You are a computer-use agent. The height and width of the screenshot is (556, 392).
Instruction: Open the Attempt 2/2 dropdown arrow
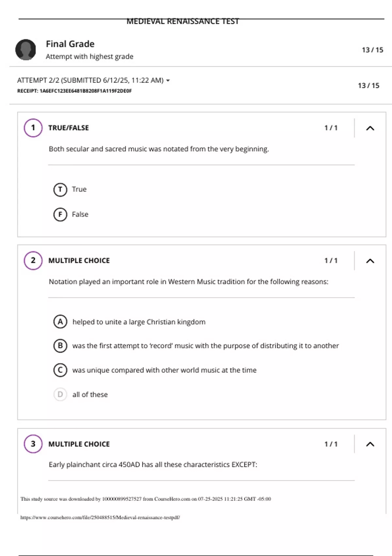pos(168,80)
